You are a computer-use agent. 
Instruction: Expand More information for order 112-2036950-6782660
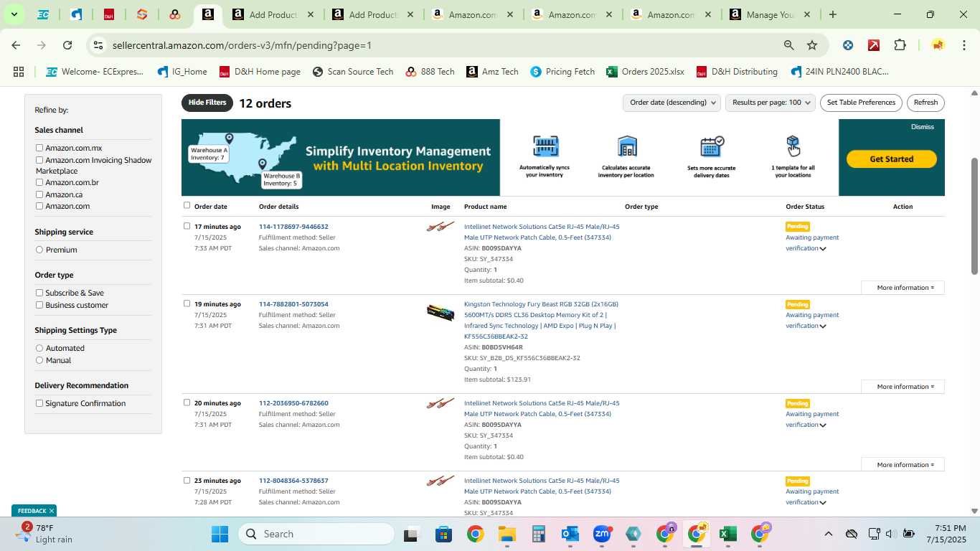click(x=903, y=465)
